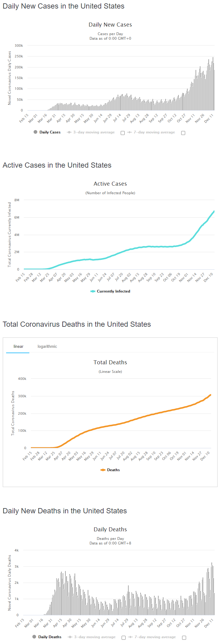
Task: Click the Total Deaths chart title
Action: point(110,362)
